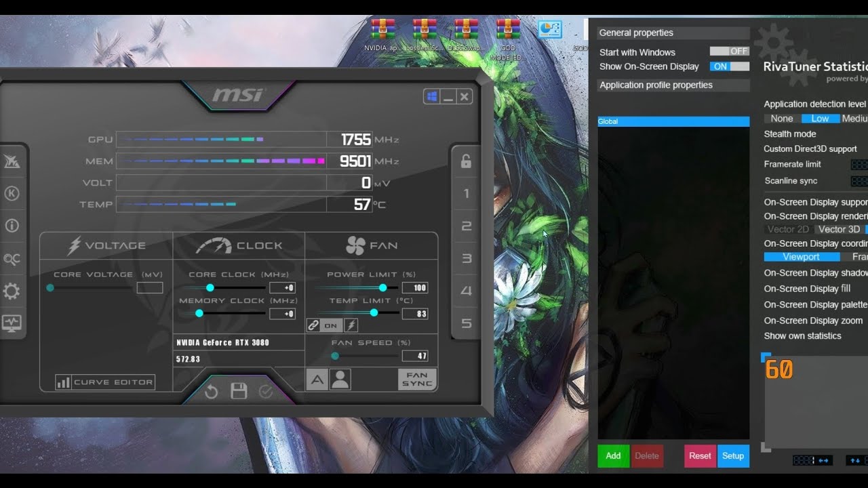
Task: Set application detection level to None
Action: click(x=782, y=119)
